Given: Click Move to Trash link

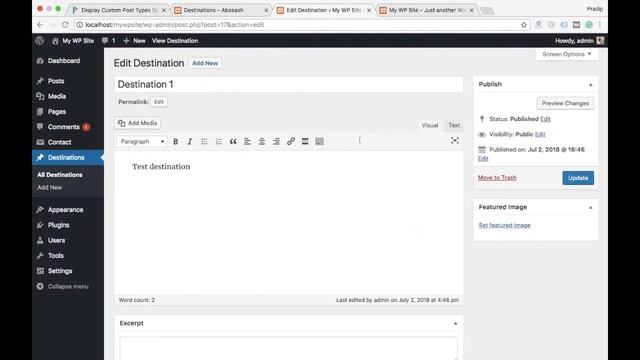Looking at the screenshot, I should [x=497, y=178].
